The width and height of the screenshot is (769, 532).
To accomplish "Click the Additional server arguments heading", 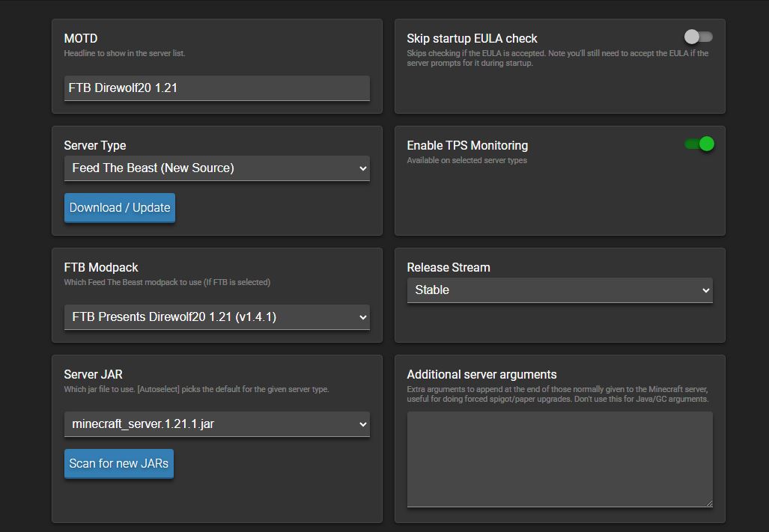I will click(x=481, y=375).
